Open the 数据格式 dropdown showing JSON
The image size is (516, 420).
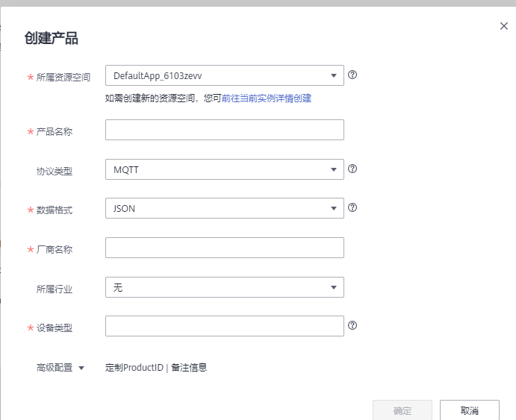click(224, 209)
